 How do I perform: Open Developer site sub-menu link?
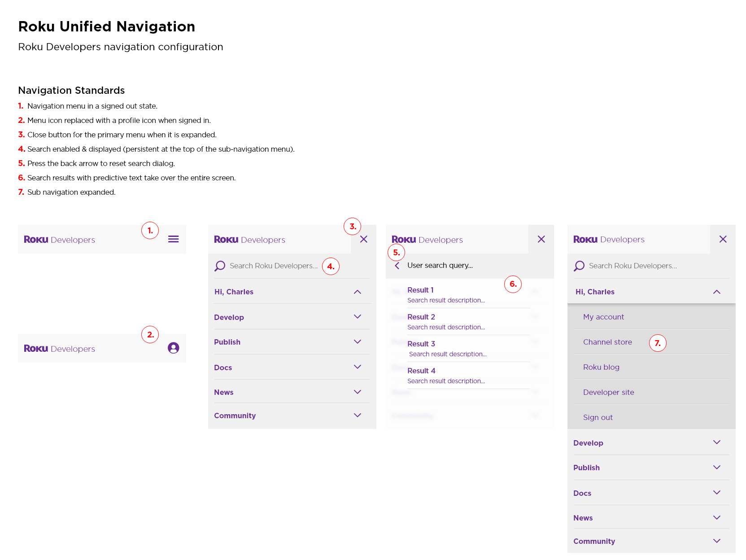coord(608,392)
